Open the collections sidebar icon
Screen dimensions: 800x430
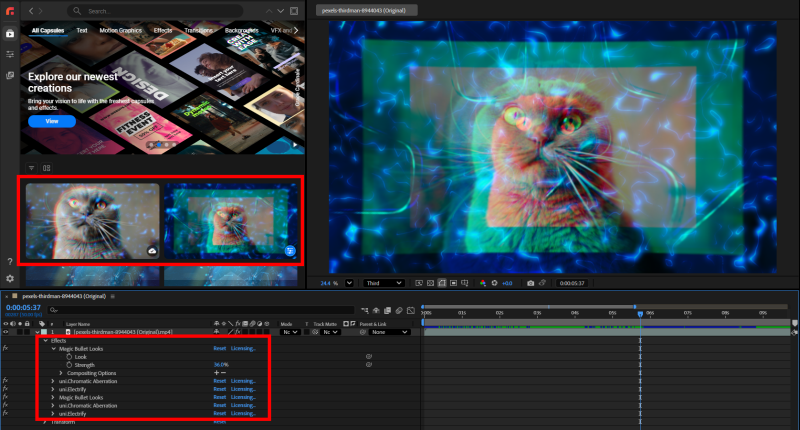pyautogui.click(x=10, y=75)
